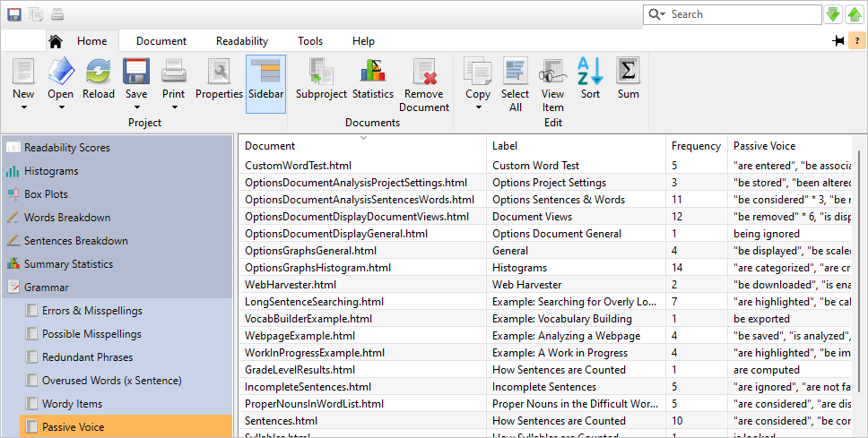Image resolution: width=868 pixels, height=438 pixels.
Task: Sort by the Label column header
Action: coord(576,146)
